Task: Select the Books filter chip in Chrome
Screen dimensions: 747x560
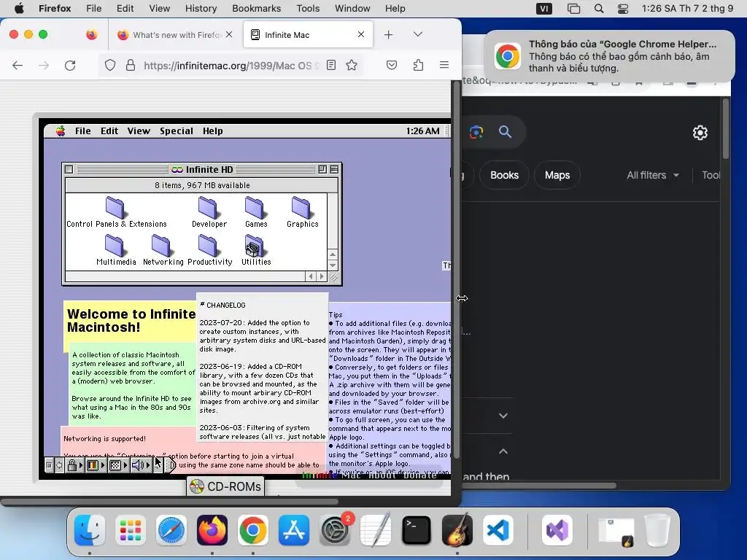Action: (504, 175)
